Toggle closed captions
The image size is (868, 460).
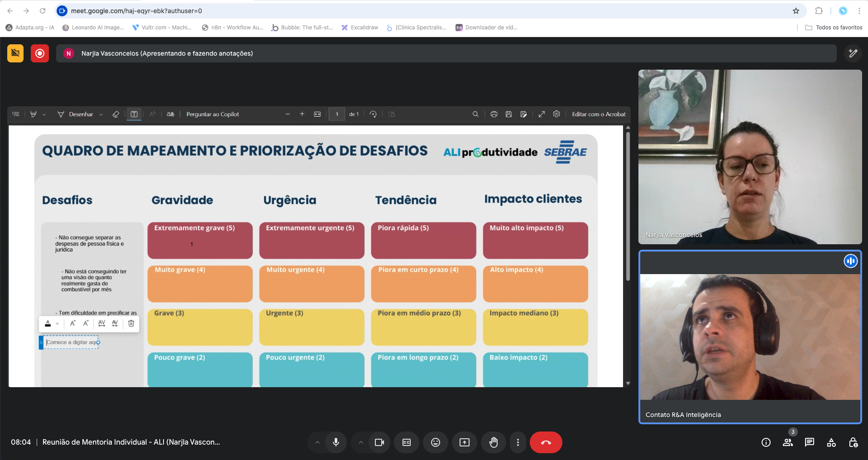tap(407, 442)
